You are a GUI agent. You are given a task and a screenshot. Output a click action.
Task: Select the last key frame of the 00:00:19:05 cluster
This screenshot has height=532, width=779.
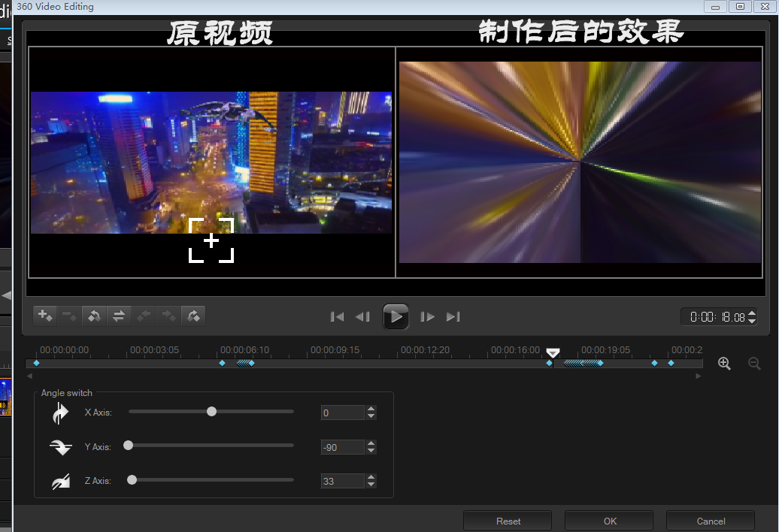pos(600,363)
